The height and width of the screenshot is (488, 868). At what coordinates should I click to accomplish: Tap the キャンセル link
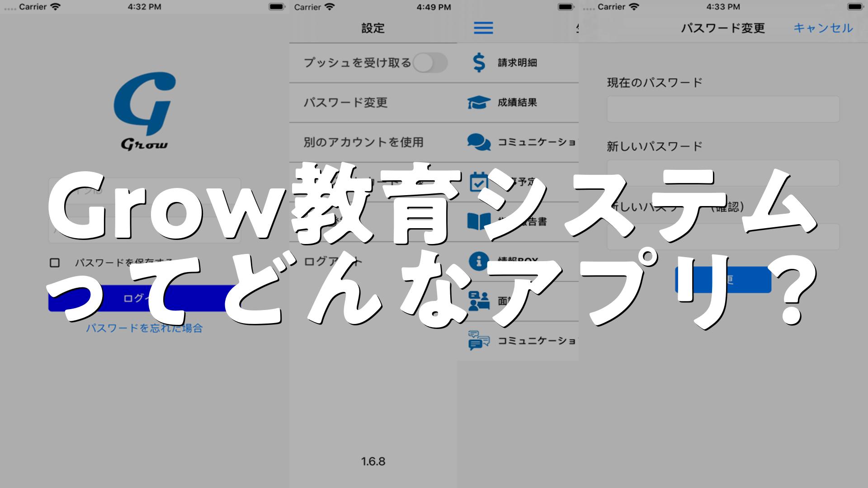point(823,28)
